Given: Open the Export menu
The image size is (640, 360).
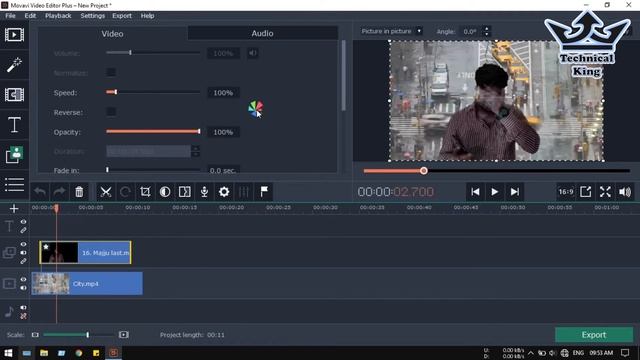Looking at the screenshot, I should tap(122, 16).
